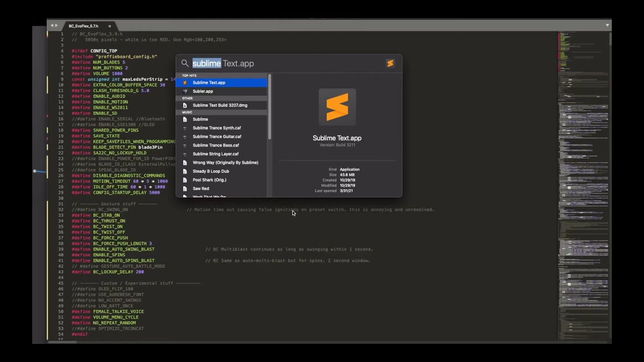Select Pool Shark (Orig.) result

pos(221,179)
